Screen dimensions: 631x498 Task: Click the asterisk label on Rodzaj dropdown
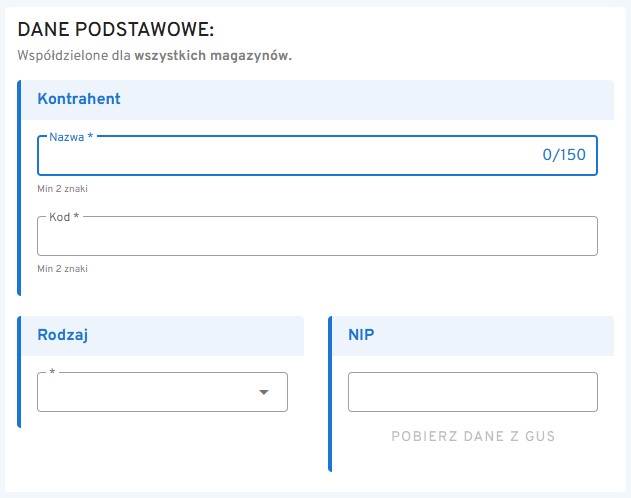pyautogui.click(x=51, y=373)
